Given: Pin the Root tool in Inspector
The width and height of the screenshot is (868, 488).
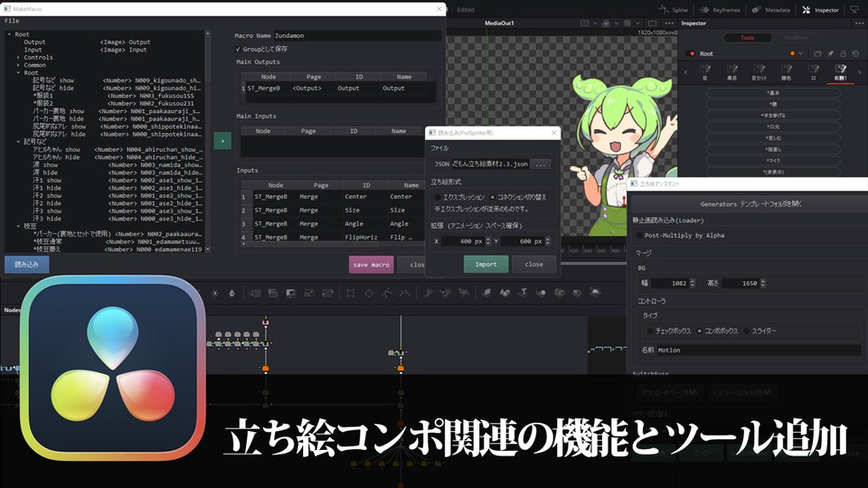Looking at the screenshot, I should [x=830, y=53].
